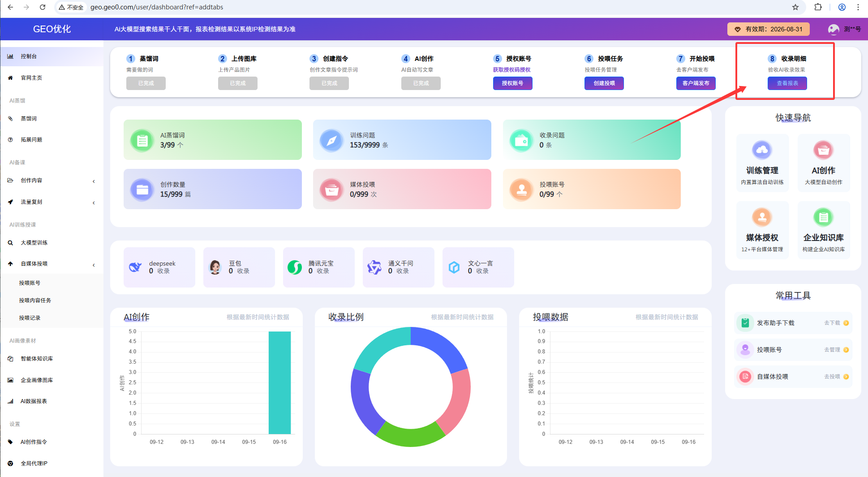This screenshot has height=477, width=868.
Task: Click the 通义千问 logo icon
Action: click(374, 267)
